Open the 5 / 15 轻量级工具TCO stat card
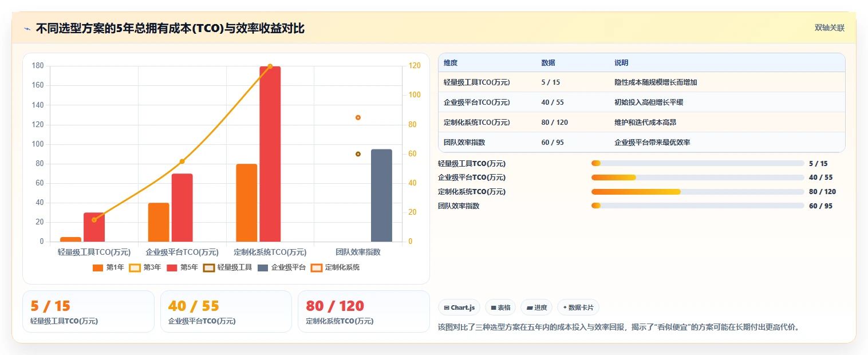The image size is (868, 355). click(88, 311)
